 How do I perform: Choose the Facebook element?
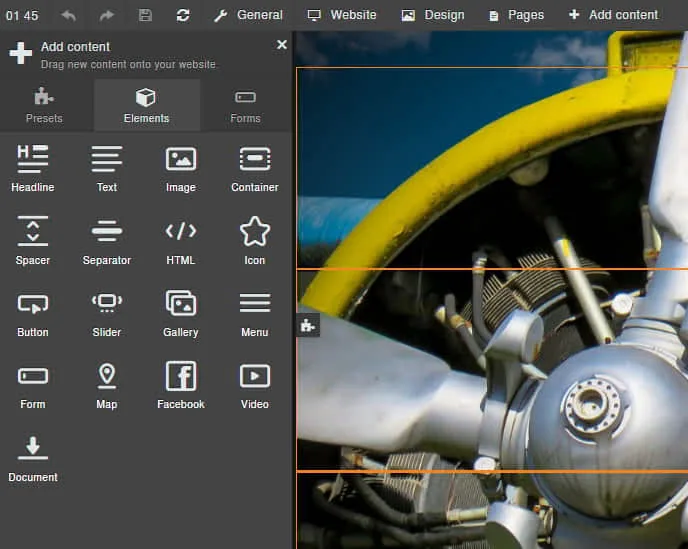click(181, 386)
